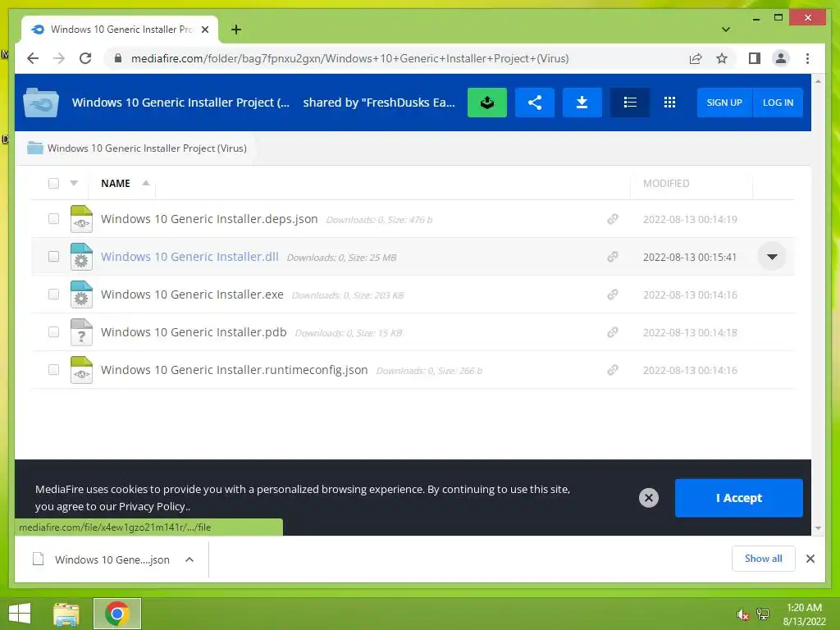Click Chrome icon in taskbar
Screen dimensions: 840x630
point(117,614)
